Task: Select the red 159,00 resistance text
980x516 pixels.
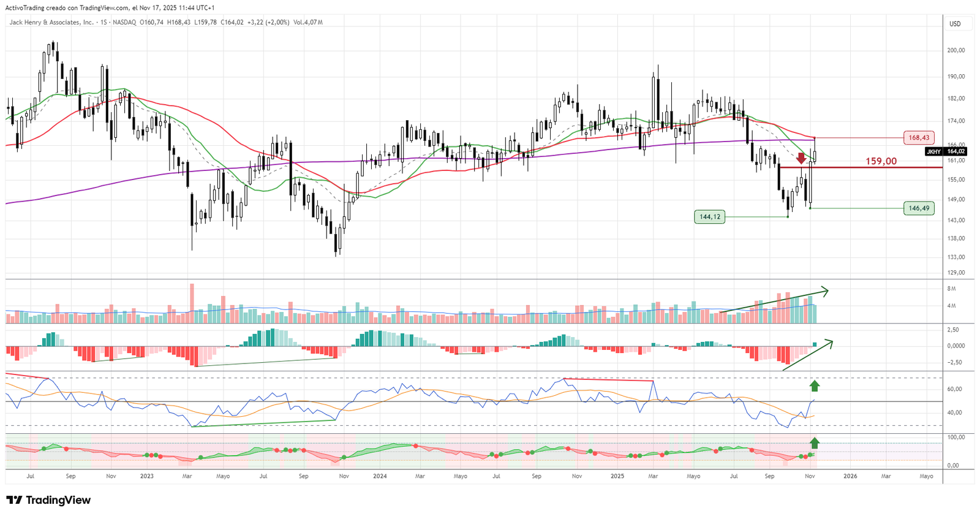Action: (x=880, y=161)
